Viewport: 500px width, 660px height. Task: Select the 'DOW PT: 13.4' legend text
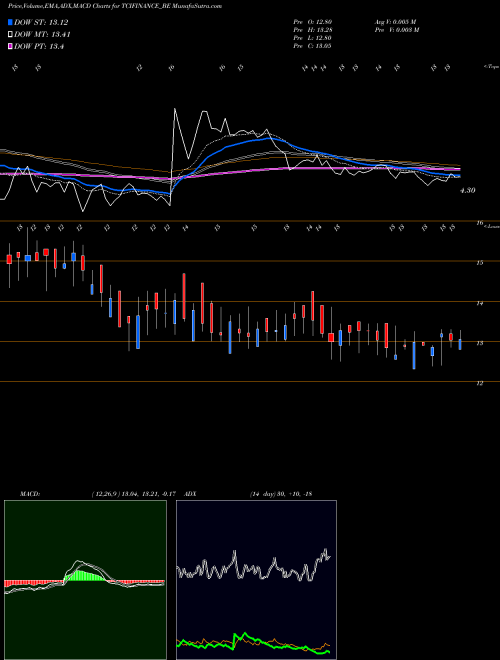tap(39, 47)
